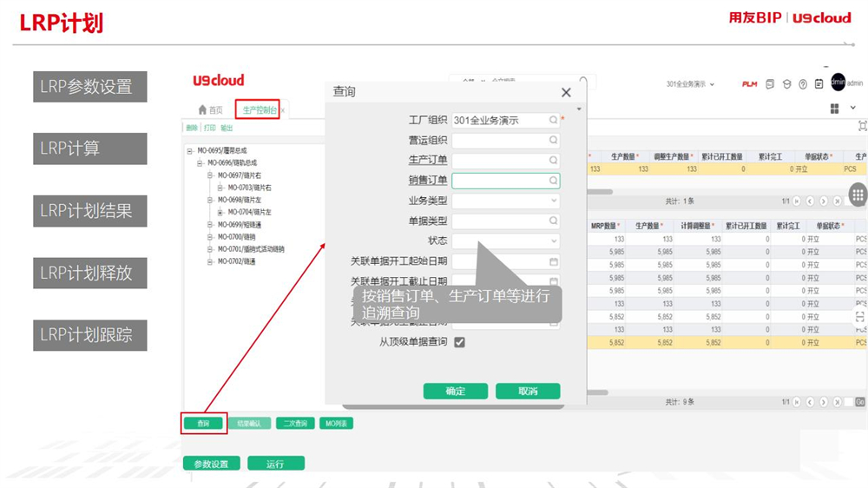Viewport: 868px width, 488px height.
Task: Open the 单据类型 lookup search icon
Action: (x=553, y=221)
